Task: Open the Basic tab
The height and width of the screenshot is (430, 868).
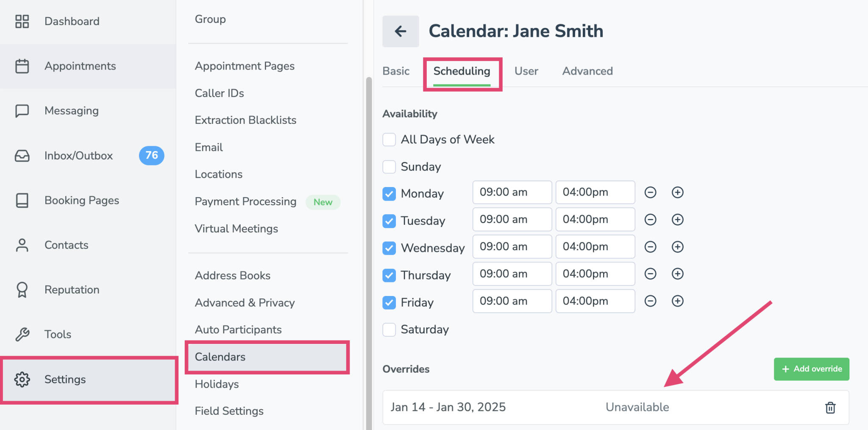Action: [x=395, y=71]
